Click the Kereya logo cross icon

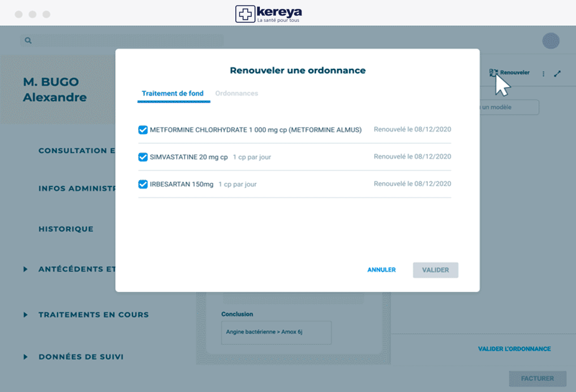click(245, 14)
